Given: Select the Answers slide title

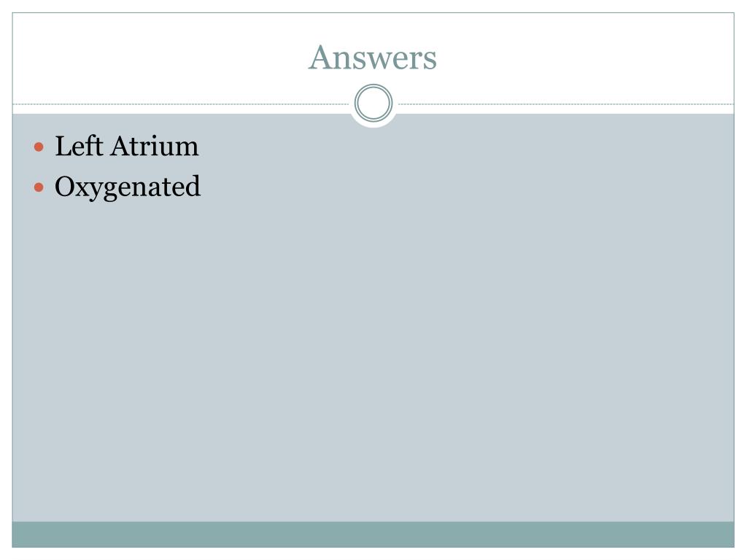Looking at the screenshot, I should coord(373,58).
